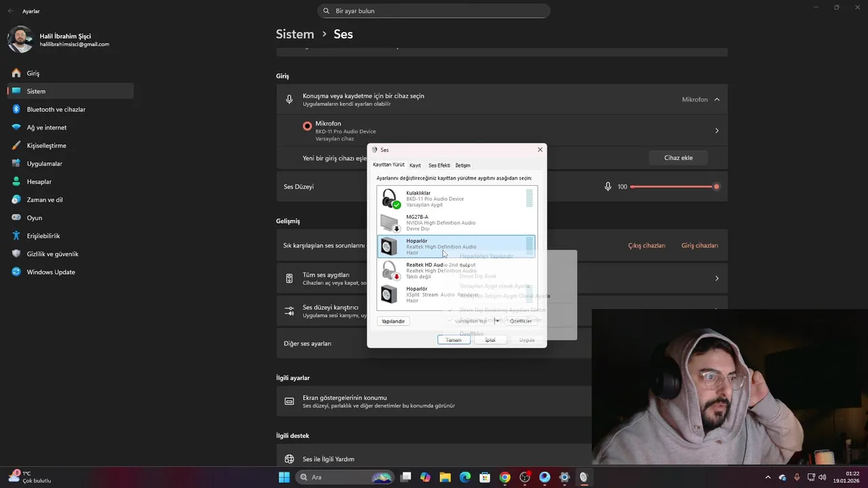Viewport: 868px width, 488px height.
Task: Select Hoparlör XSplit Stream Audio Renderer
Action: (x=456, y=294)
